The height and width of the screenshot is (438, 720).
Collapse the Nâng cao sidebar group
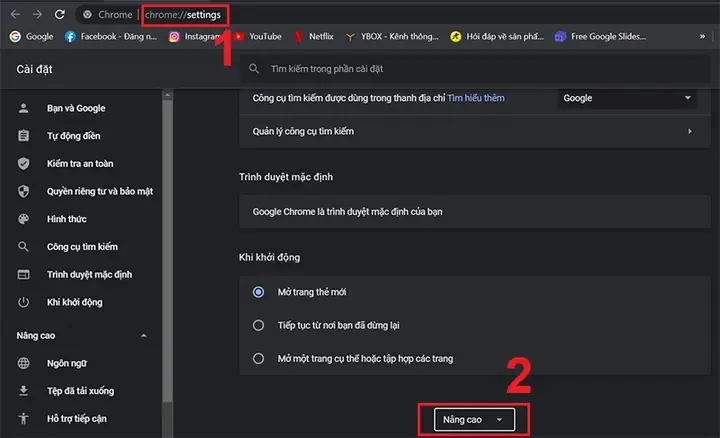click(144, 336)
